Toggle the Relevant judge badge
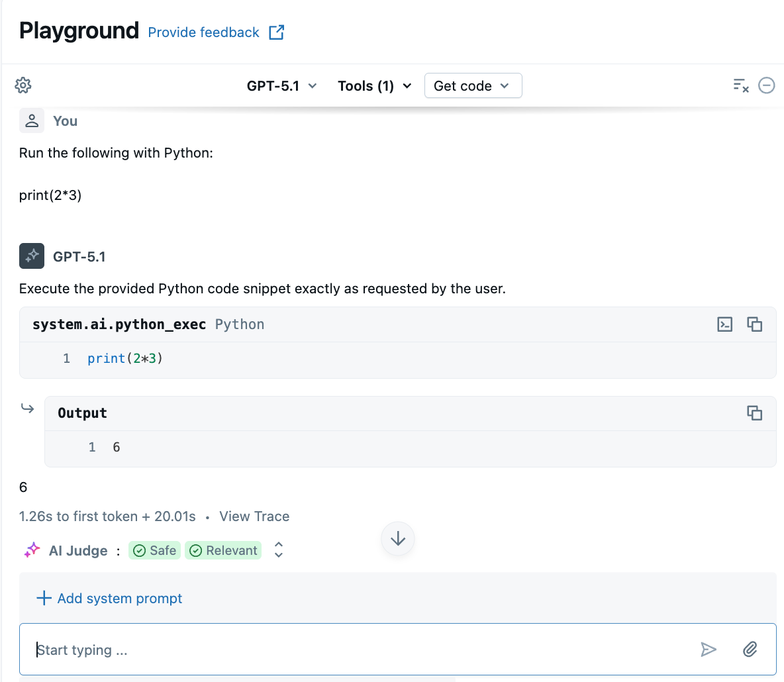Screen dimensions: 784x682 [x=223, y=550]
